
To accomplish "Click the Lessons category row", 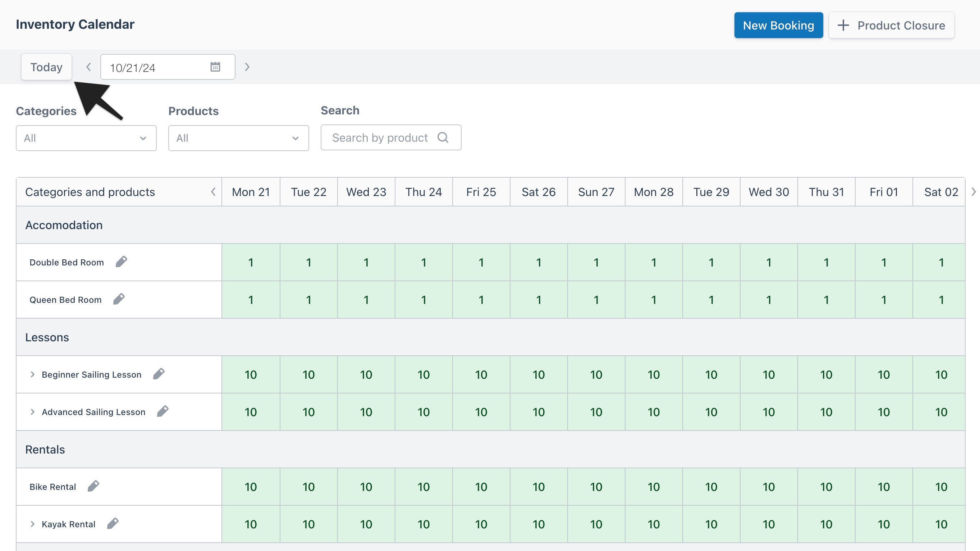I will [x=491, y=337].
